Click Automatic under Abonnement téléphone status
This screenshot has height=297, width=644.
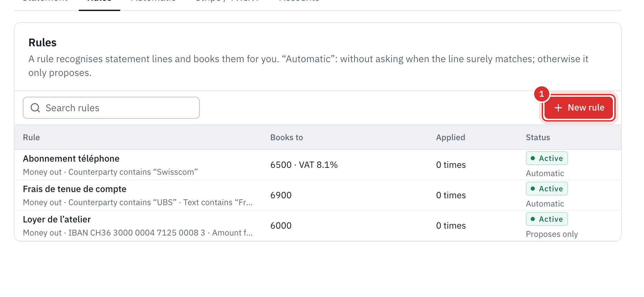tap(545, 173)
